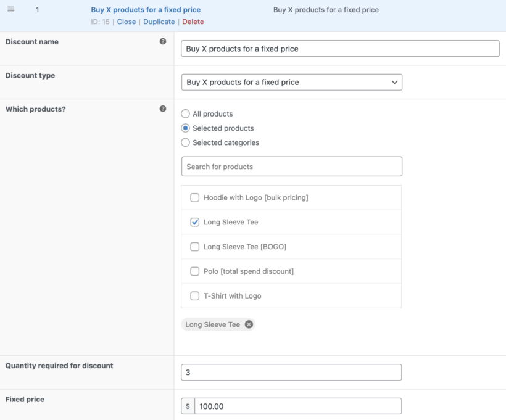Check the Hoodie with Logo bulk pricing product
This screenshot has width=506, height=420.
pos(194,197)
